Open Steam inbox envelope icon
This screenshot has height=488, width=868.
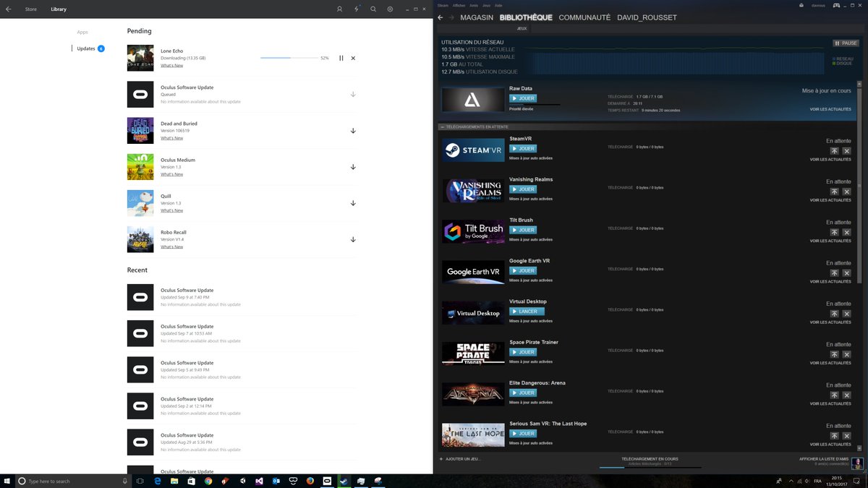pyautogui.click(x=801, y=5)
